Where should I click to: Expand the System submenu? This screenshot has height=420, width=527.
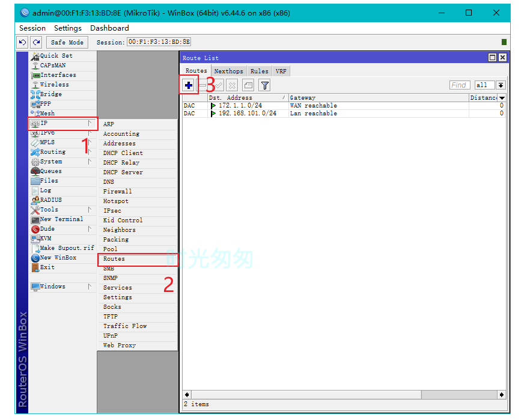[x=62, y=162]
